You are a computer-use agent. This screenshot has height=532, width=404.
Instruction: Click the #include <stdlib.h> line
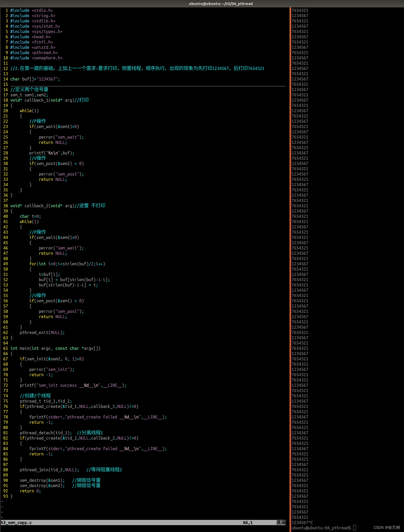tap(33, 21)
